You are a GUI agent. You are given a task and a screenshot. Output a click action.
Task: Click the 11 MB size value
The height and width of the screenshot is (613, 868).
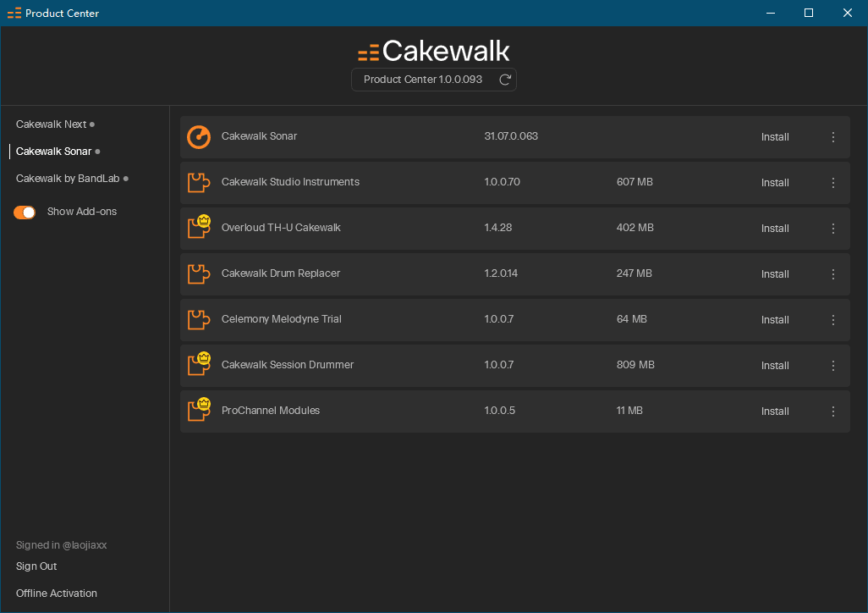tap(629, 410)
